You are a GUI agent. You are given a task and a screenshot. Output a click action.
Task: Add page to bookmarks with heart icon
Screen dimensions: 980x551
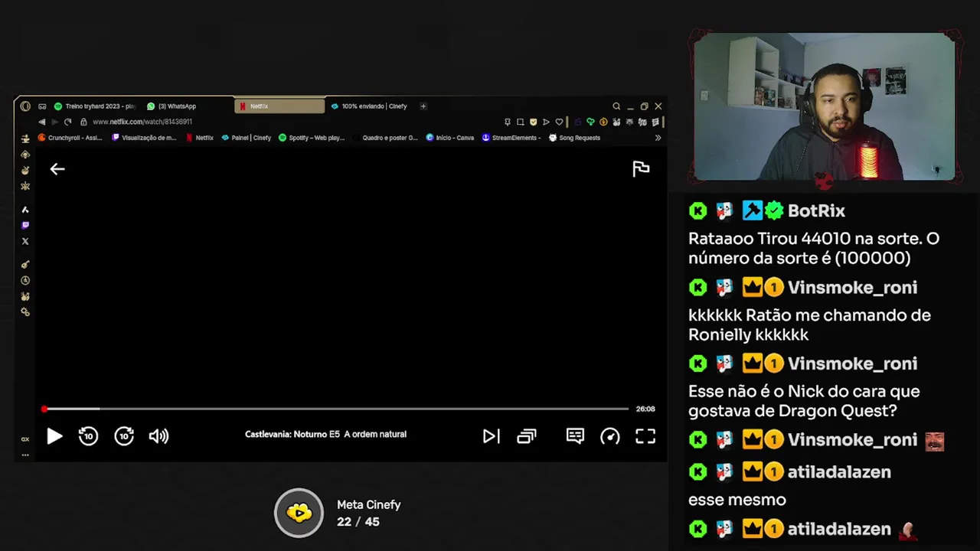[x=559, y=122]
